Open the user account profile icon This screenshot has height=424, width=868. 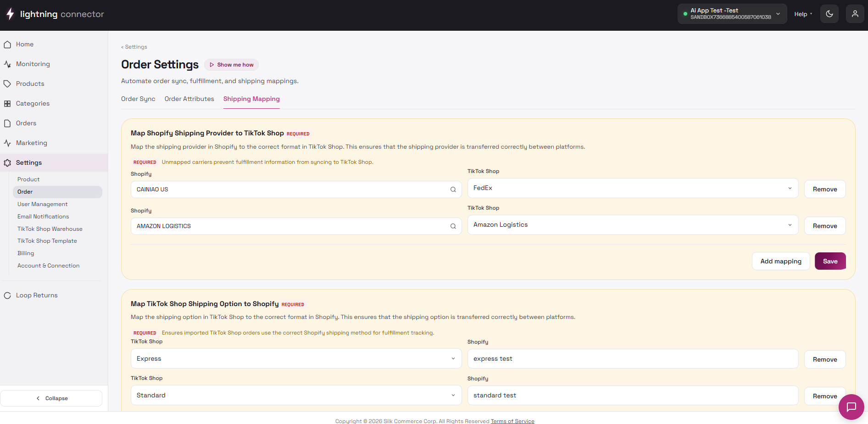tap(855, 14)
